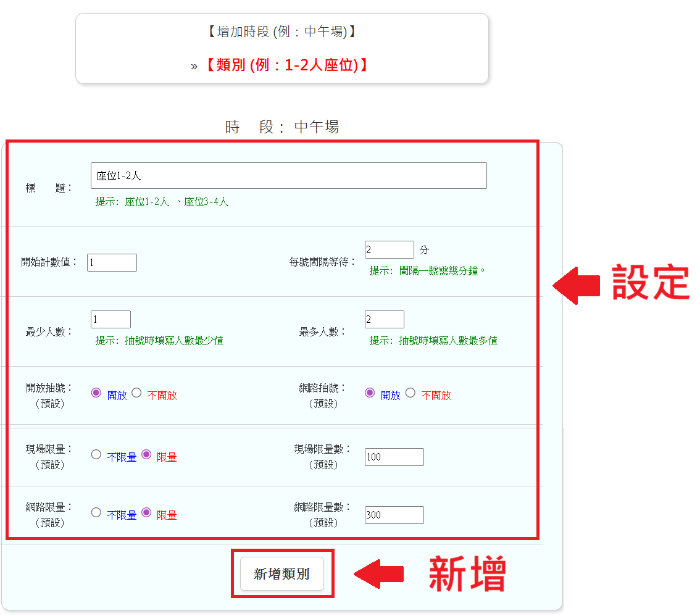Open the red 類別 (例：1-2人座位) link
700x616 pixels.
(286, 65)
